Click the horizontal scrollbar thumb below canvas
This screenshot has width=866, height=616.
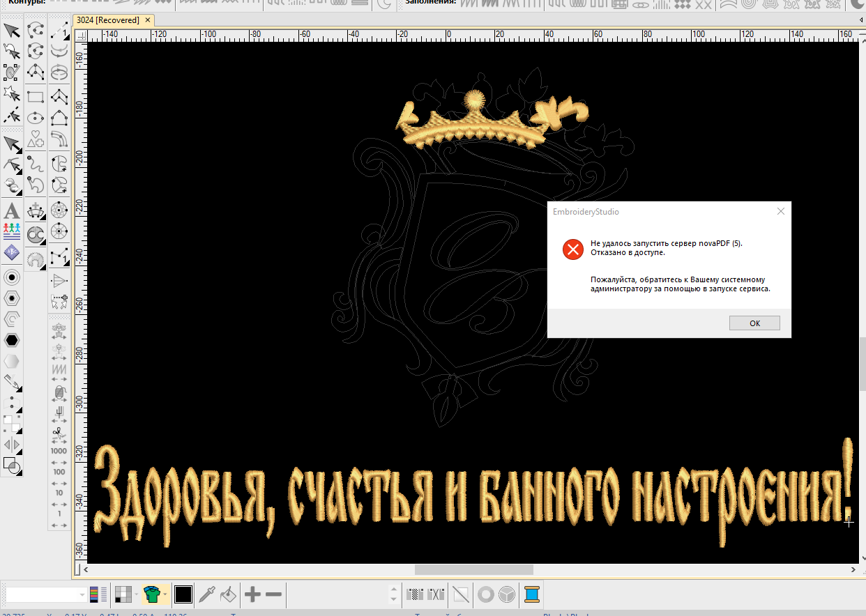pos(473,570)
